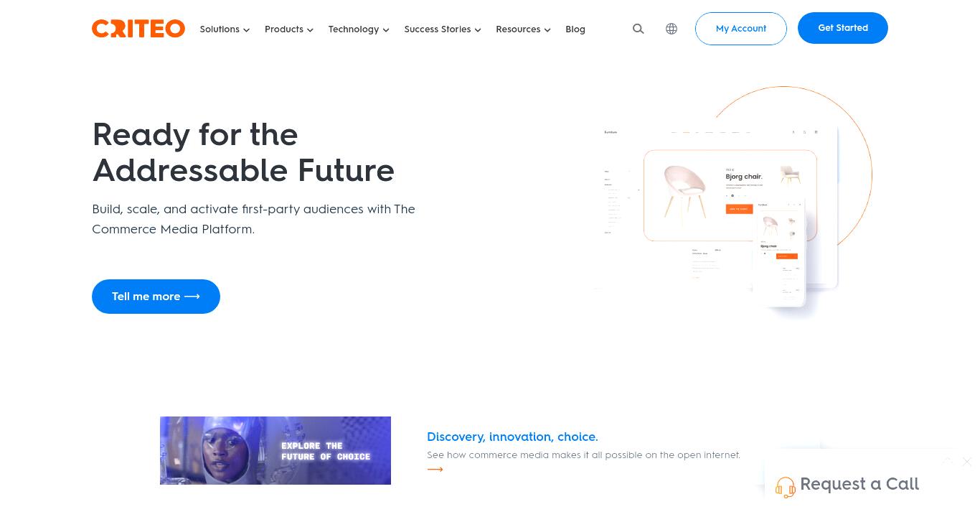Go to the Blog page
Image resolution: width=980 pixels, height=517 pixels.
coord(575,29)
